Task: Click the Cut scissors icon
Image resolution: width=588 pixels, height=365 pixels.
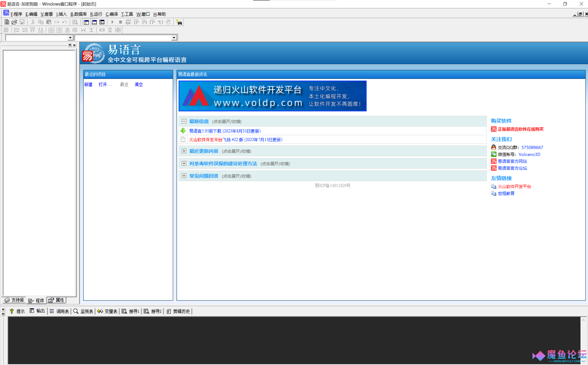Action: [x=33, y=22]
